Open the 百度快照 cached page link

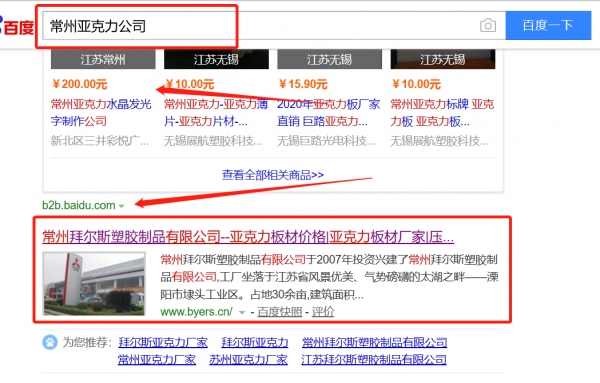pos(280,312)
